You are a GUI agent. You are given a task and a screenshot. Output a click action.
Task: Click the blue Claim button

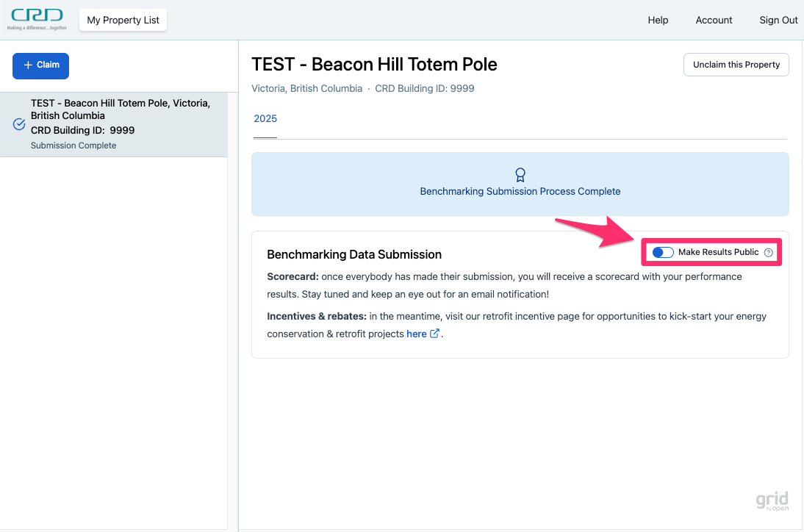pos(41,65)
